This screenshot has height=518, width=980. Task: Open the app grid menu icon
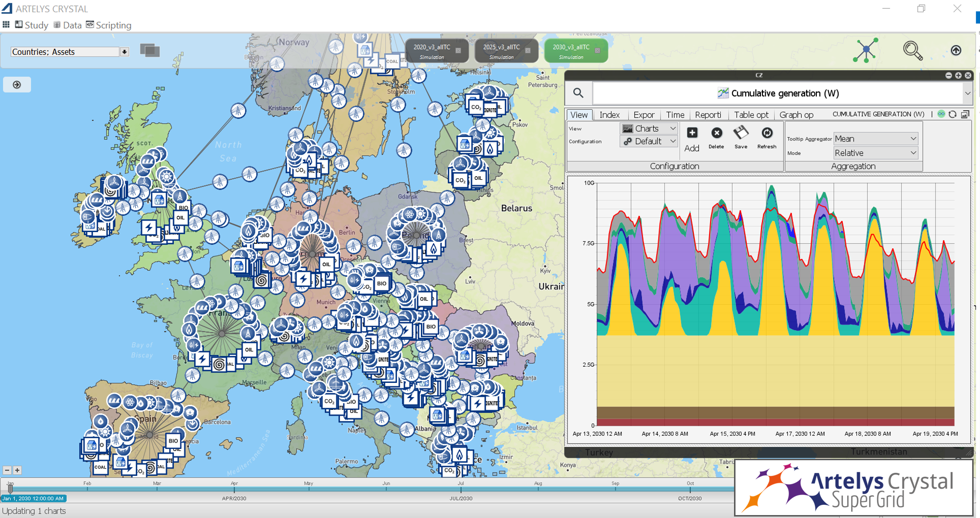click(6, 24)
